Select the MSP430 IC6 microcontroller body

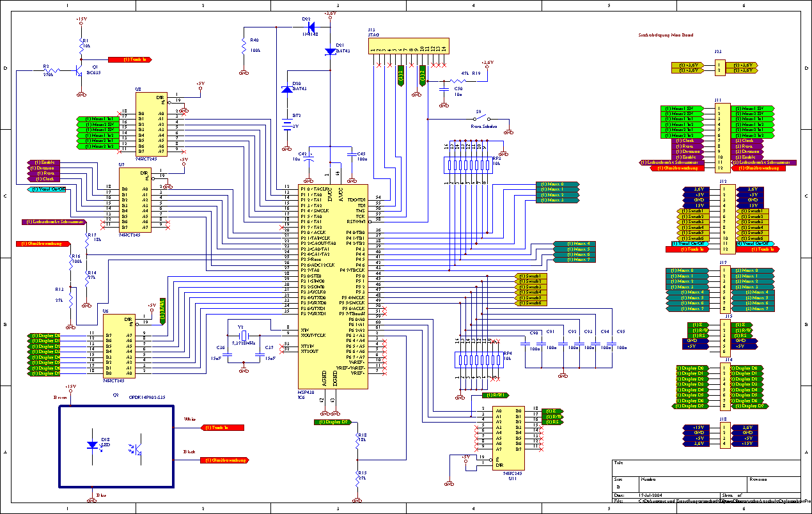(332, 286)
